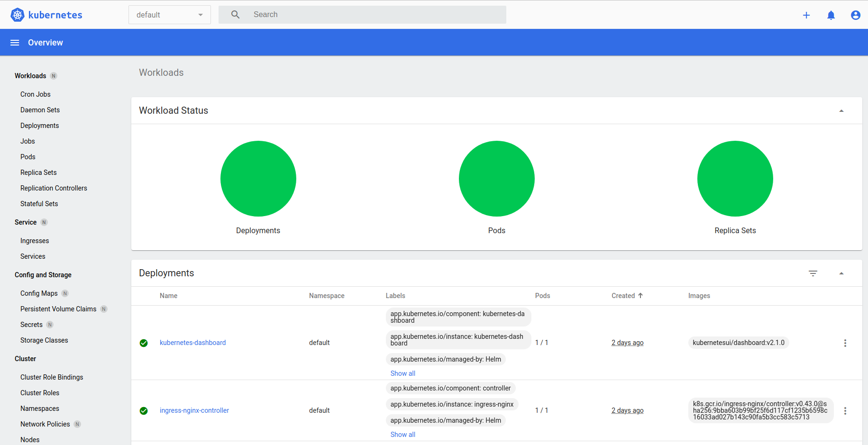Select Deployments in the sidebar
This screenshot has width=868, height=445.
pyautogui.click(x=40, y=126)
